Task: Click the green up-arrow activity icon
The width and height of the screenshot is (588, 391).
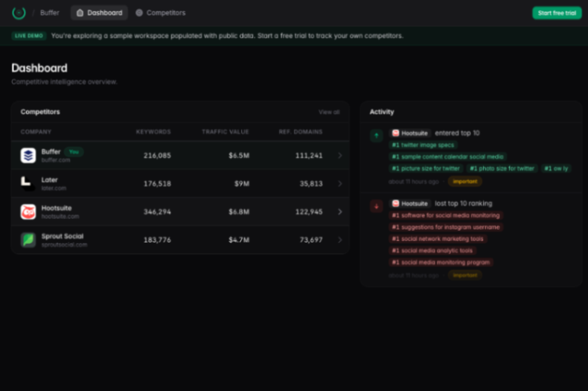Action: pos(377,136)
